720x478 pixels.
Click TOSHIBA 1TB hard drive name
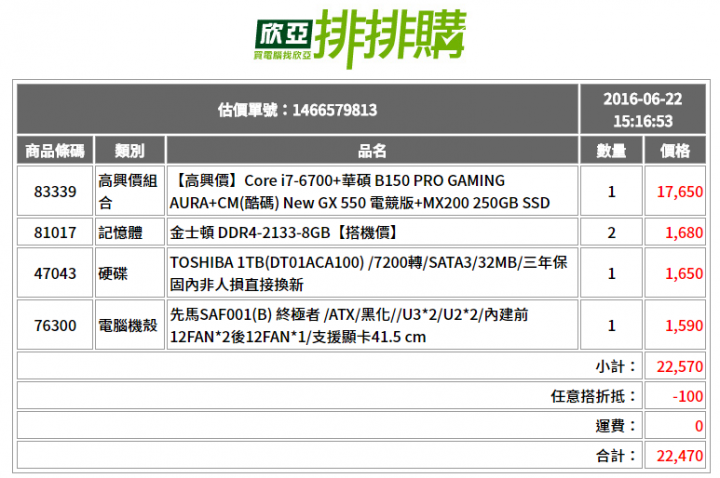tap(369, 273)
